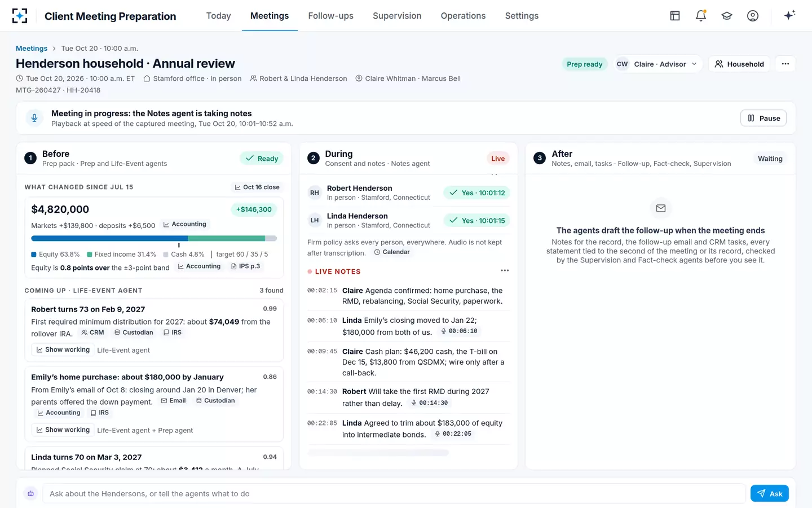812x508 pixels.
Task: Open the AI sparkle assistant icon
Action: point(789,15)
